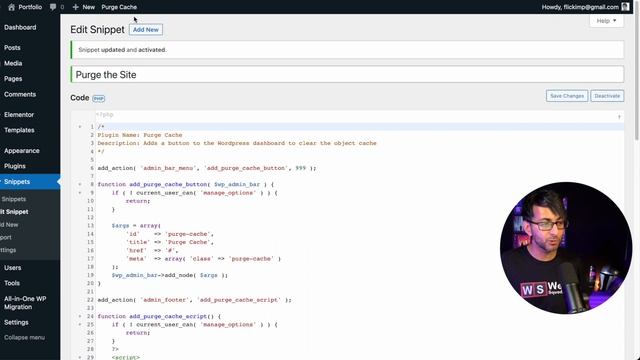The height and width of the screenshot is (360, 640).
Task: Click Collapse menu in the sidebar
Action: pos(24,338)
